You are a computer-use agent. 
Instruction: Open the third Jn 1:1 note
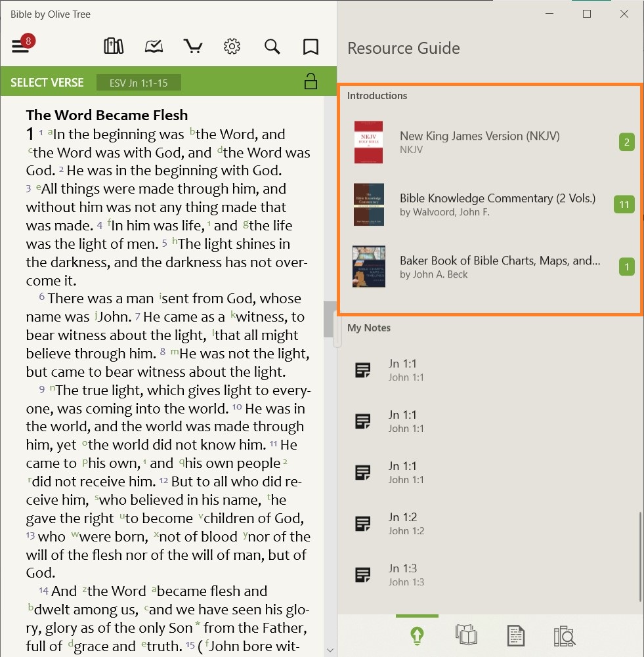point(490,472)
